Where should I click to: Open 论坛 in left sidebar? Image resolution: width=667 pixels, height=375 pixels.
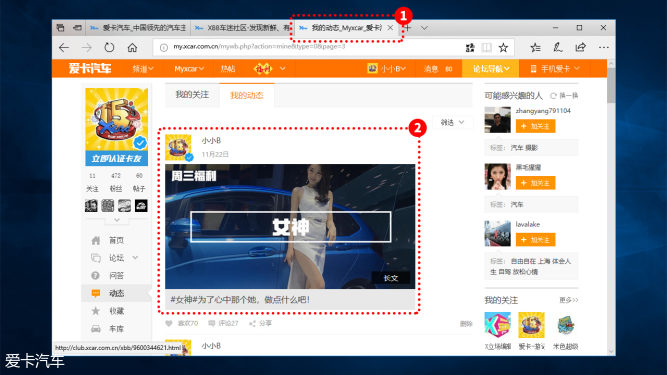point(117,258)
